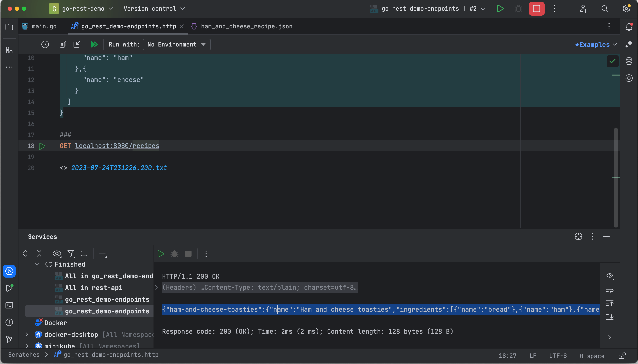Open the No Environment dropdown
The height and width of the screenshot is (364, 638).
pos(176,45)
